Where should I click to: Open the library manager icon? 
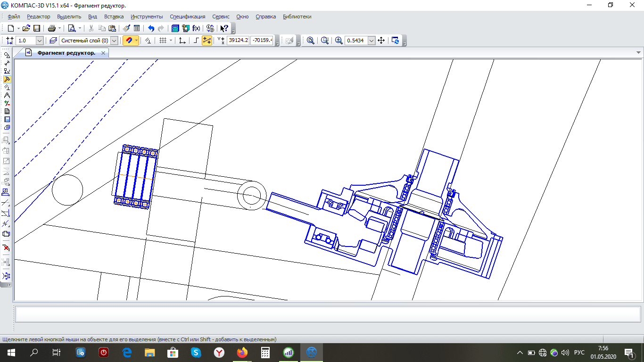(x=175, y=28)
